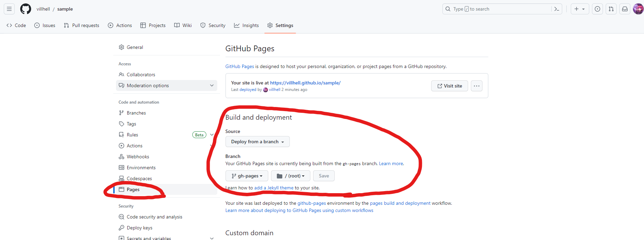The width and height of the screenshot is (644, 240).
Task: Open Branches settings in sidebar
Action: click(167, 113)
